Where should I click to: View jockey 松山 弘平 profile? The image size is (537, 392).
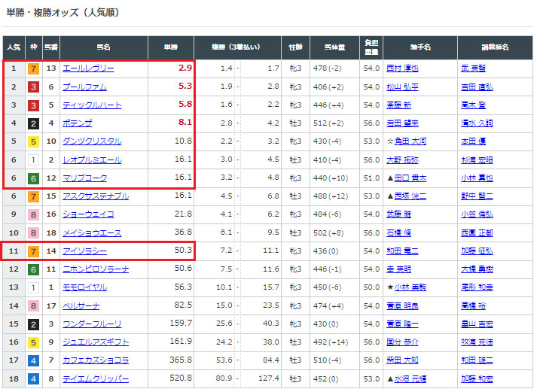(x=401, y=87)
